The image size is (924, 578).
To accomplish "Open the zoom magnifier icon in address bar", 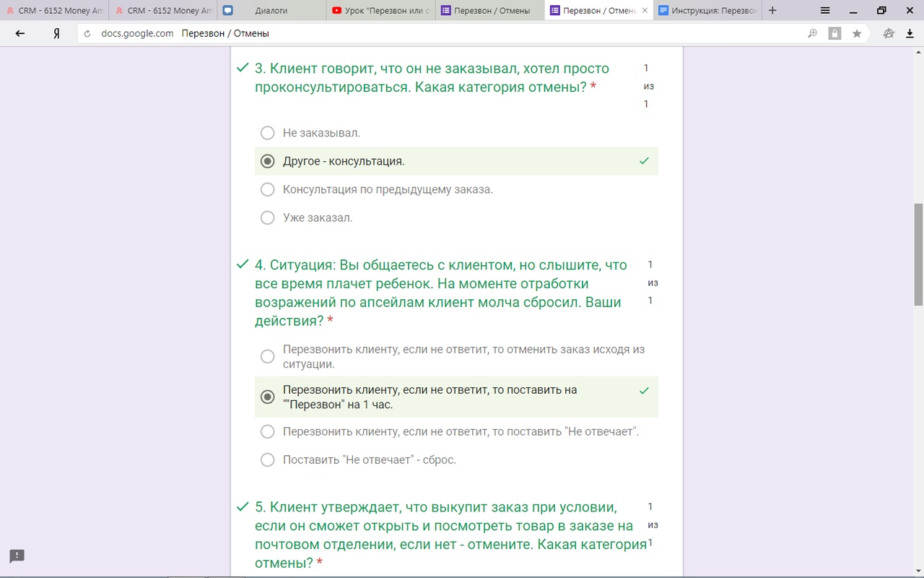I will (813, 33).
